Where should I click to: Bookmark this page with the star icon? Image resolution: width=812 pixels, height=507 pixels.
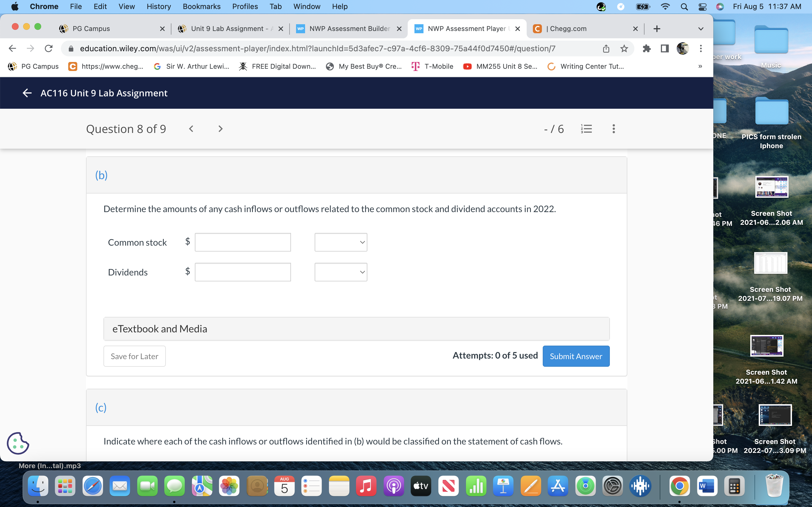[x=624, y=48]
